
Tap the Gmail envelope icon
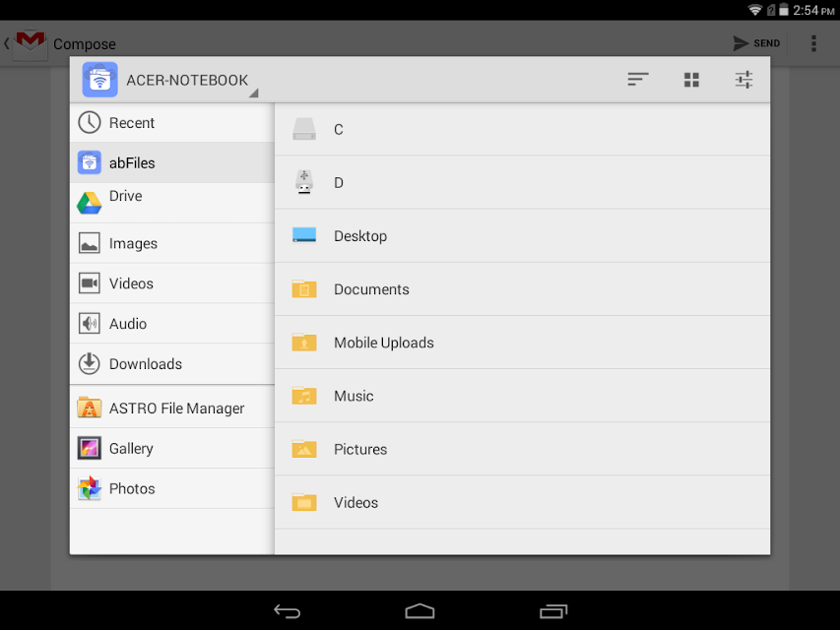click(x=30, y=43)
